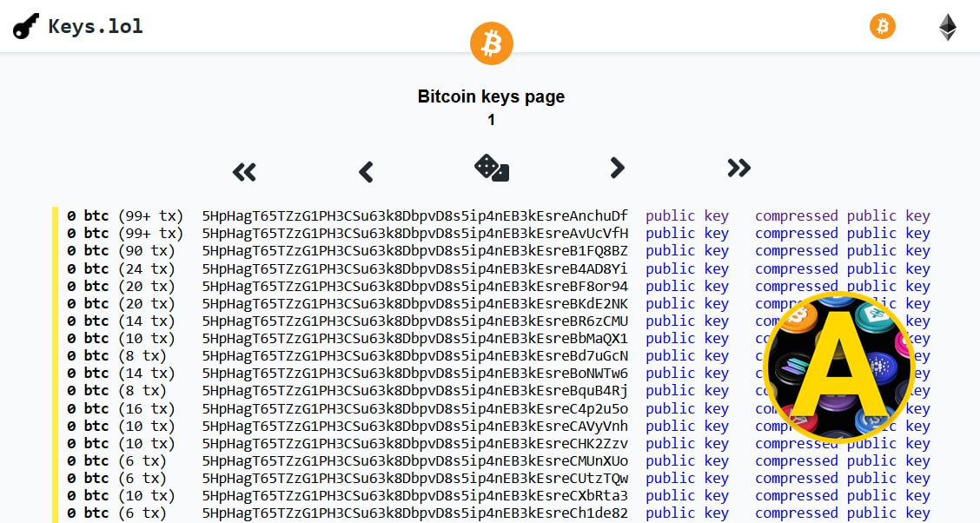Click private key ending in Ch1de82
The width and height of the screenshot is (980, 523).
point(414,513)
